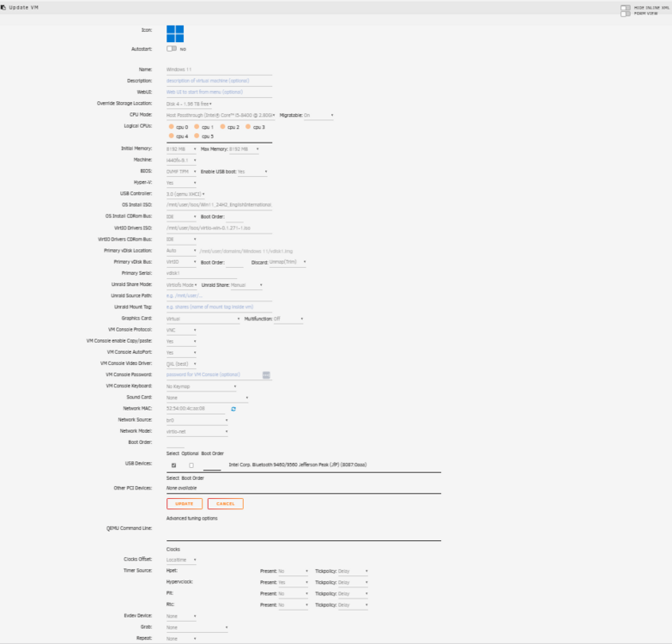The width and height of the screenshot is (672, 644).
Task: Click the Intel Corp. Bluetooth device label
Action: click(x=298, y=465)
